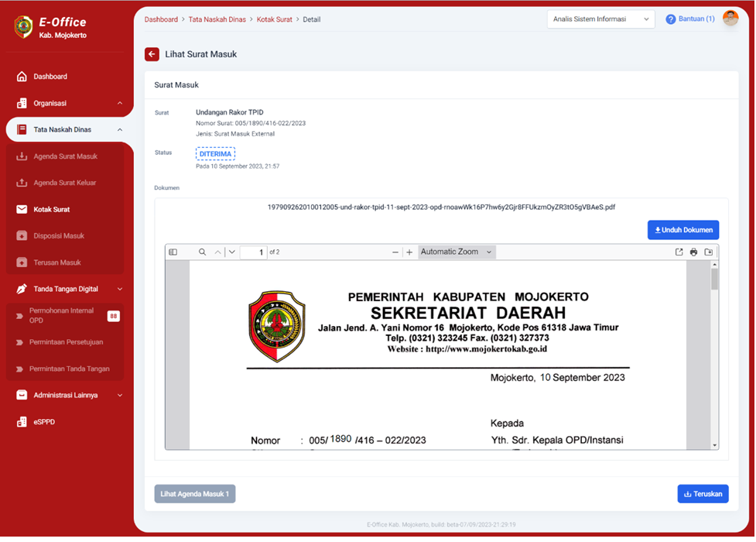Image resolution: width=756 pixels, height=542 pixels.
Task: Open Agenda Surat Keluar
Action: point(64,183)
